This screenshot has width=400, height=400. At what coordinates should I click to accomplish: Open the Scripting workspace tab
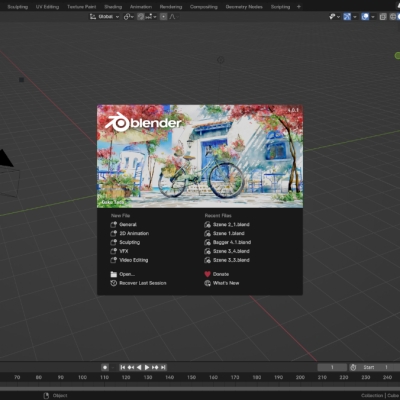coord(280,7)
